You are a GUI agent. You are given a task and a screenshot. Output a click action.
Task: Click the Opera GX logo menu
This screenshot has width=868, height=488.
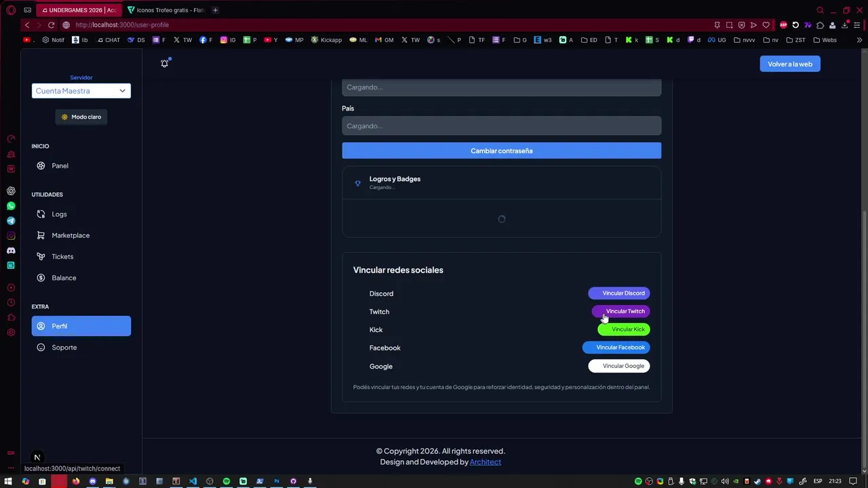click(x=11, y=10)
